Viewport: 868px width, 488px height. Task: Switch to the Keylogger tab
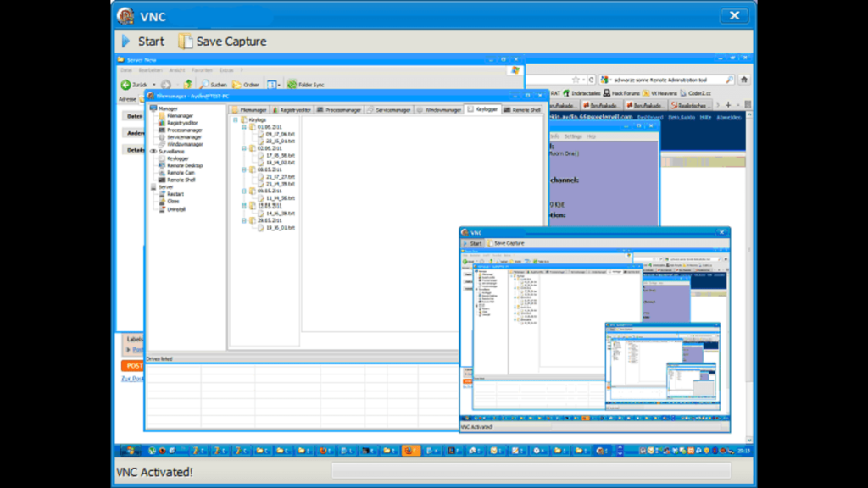click(x=482, y=109)
